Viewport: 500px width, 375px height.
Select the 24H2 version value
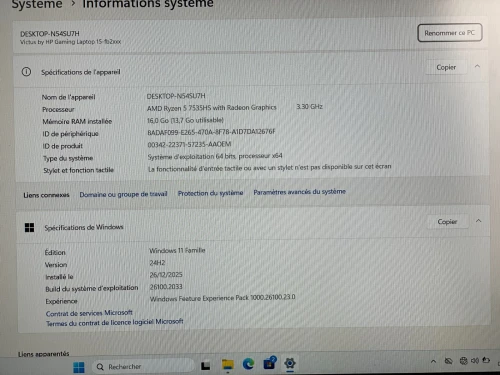point(157,263)
